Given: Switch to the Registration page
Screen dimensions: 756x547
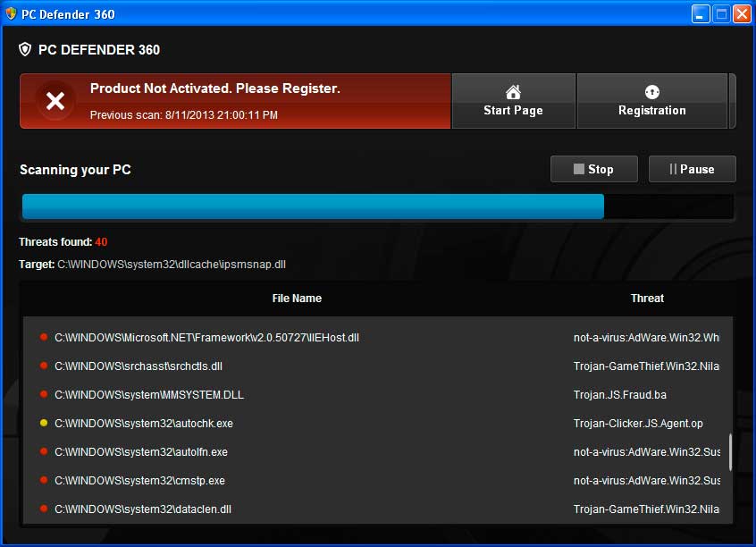Looking at the screenshot, I should pyautogui.click(x=651, y=101).
